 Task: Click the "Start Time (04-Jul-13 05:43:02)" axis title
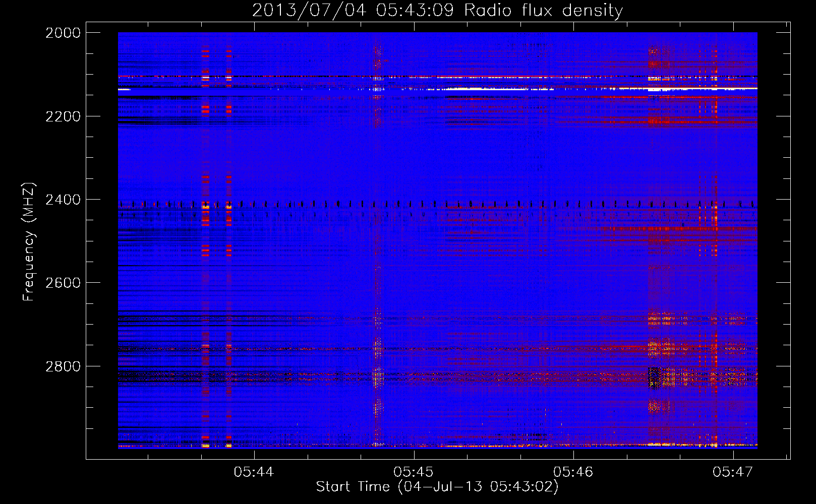437,487
